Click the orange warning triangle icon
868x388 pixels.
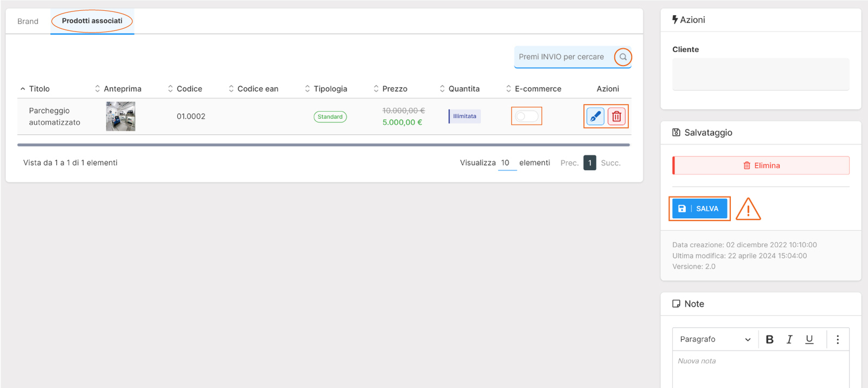coord(748,209)
